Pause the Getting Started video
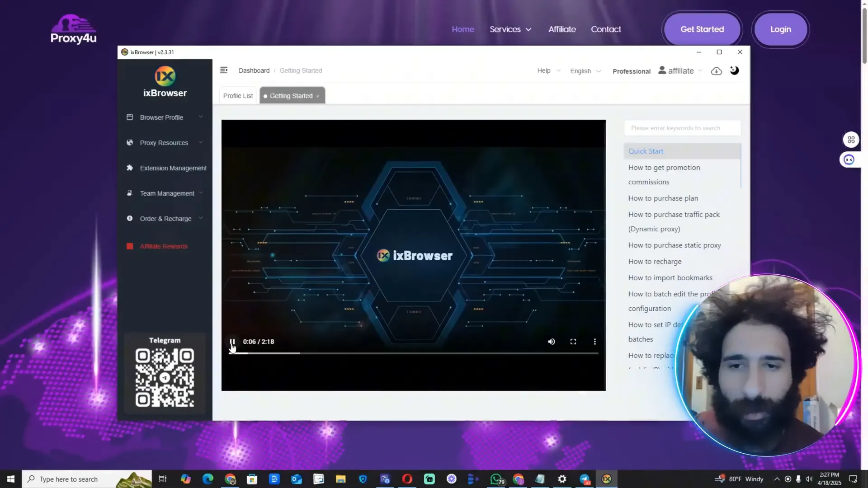 pos(232,342)
